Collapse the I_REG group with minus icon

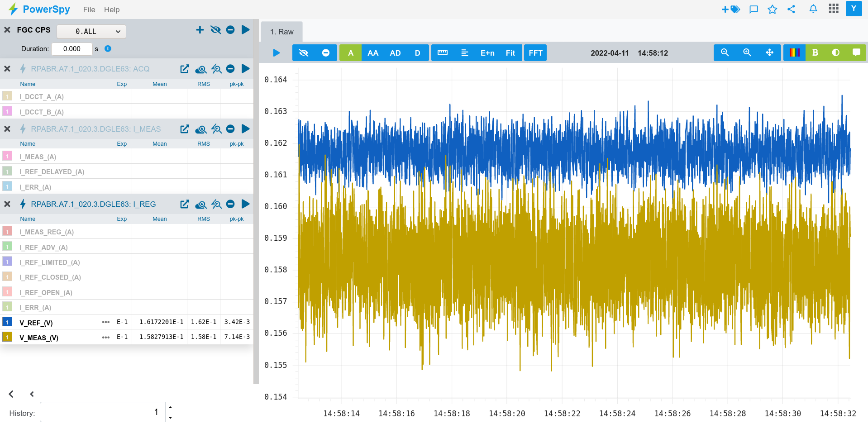click(x=230, y=204)
